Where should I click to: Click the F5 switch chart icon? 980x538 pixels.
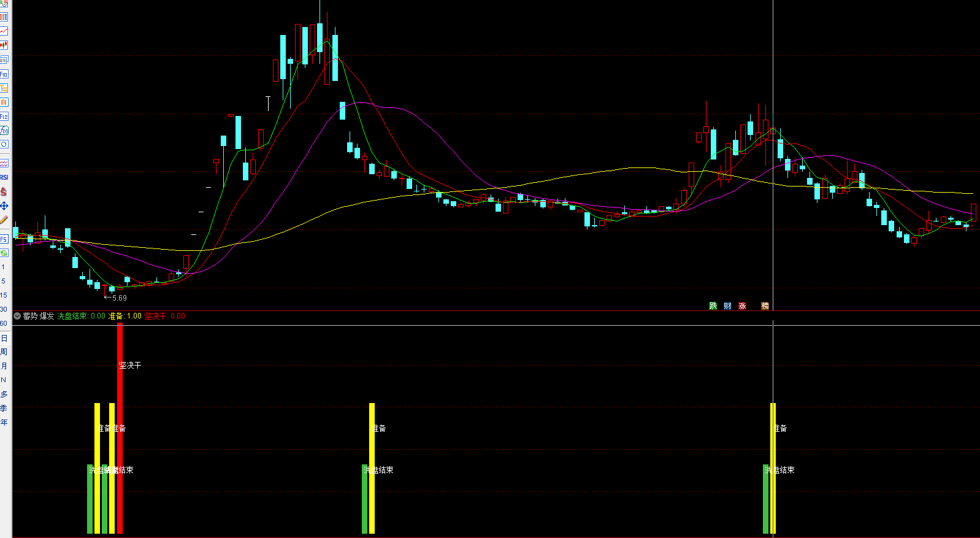tap(4, 239)
